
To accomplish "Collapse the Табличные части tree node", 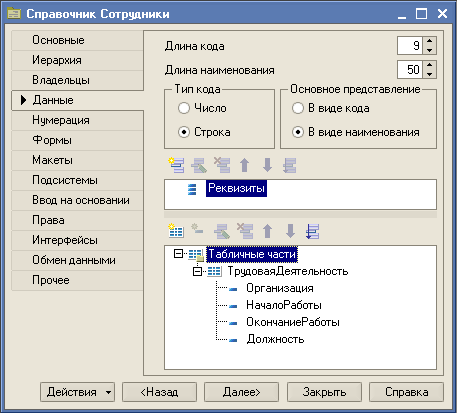I will click(178, 254).
